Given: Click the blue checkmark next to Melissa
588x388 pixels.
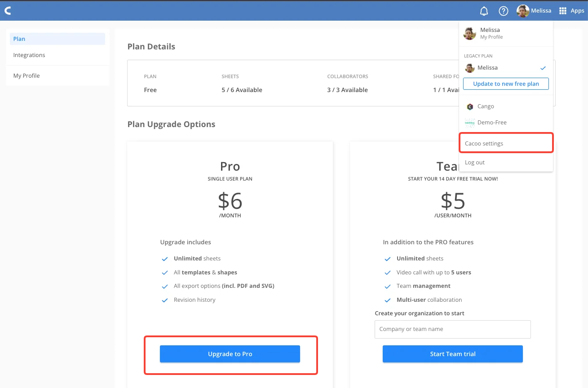Looking at the screenshot, I should [543, 68].
